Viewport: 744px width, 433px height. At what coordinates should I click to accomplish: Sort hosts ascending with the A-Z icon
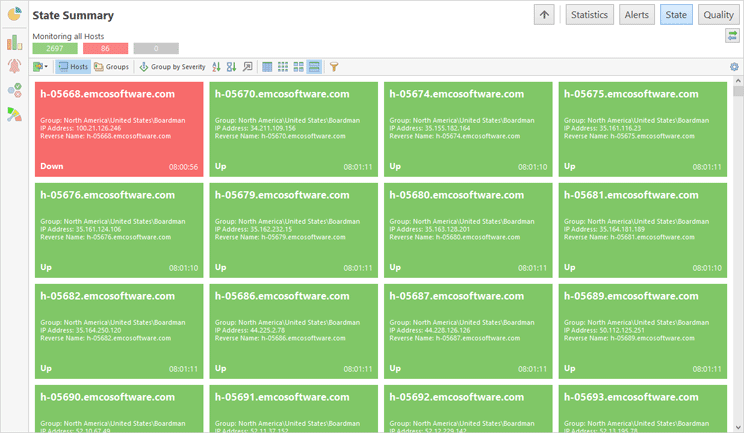click(216, 67)
